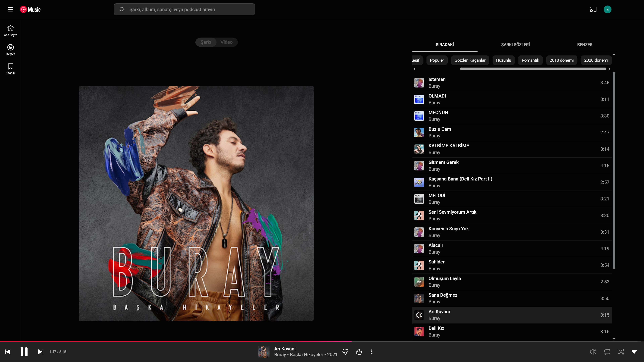
Task: Open Başka Hikayeler album link
Action: click(307, 354)
